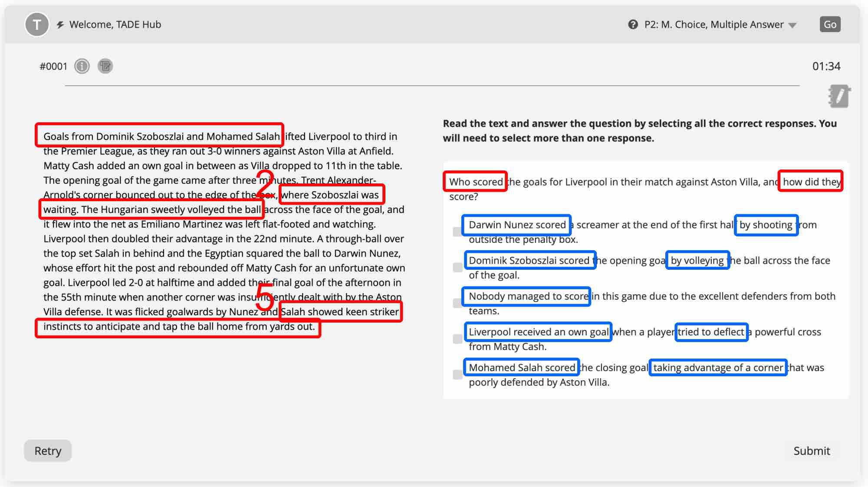
Task: Click the info icon for question #0001
Action: click(82, 65)
